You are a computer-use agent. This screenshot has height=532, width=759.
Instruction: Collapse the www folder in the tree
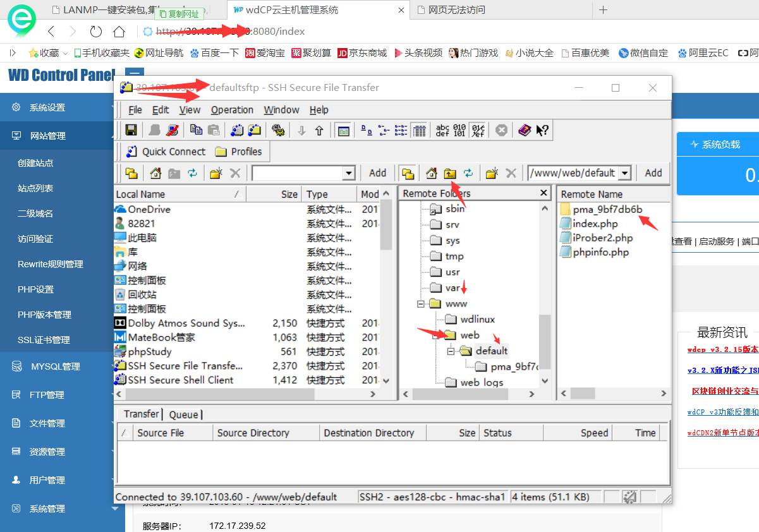point(420,304)
